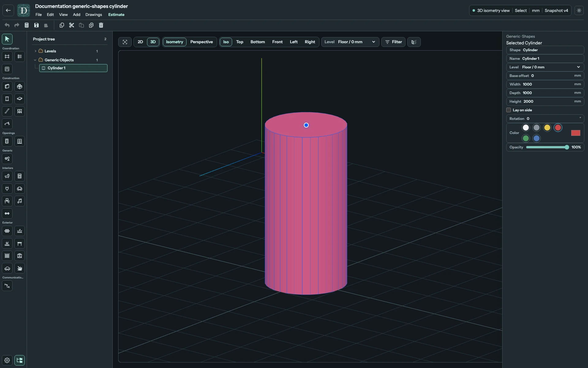Activate the selection arrow tool

pyautogui.click(x=7, y=39)
